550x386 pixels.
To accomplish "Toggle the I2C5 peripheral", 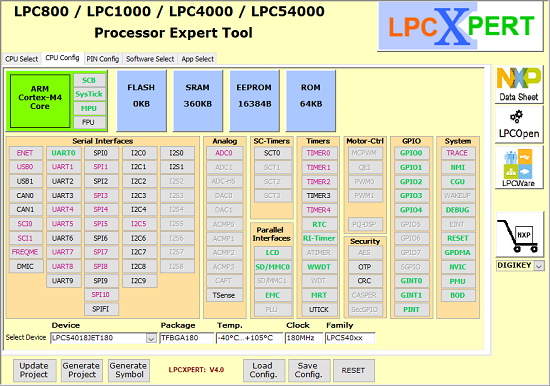I will [139, 224].
